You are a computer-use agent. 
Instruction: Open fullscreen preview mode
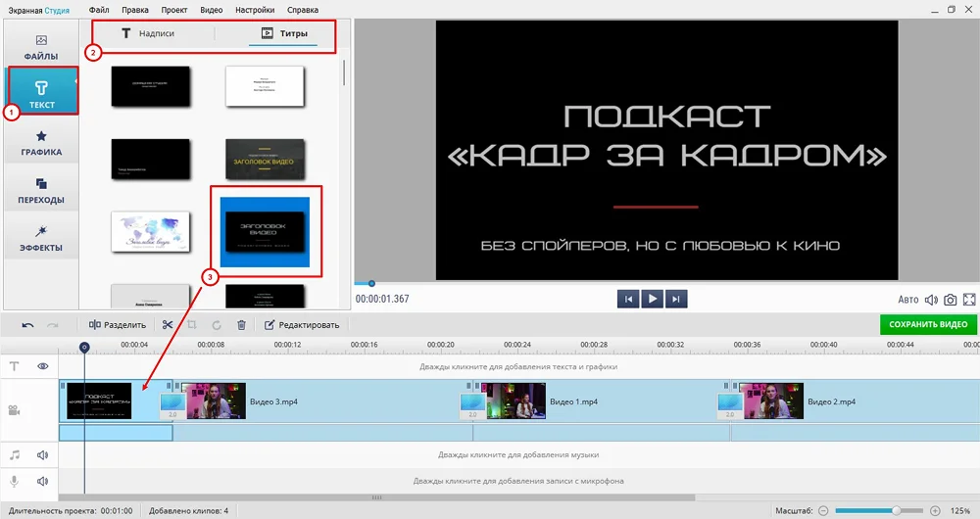969,300
